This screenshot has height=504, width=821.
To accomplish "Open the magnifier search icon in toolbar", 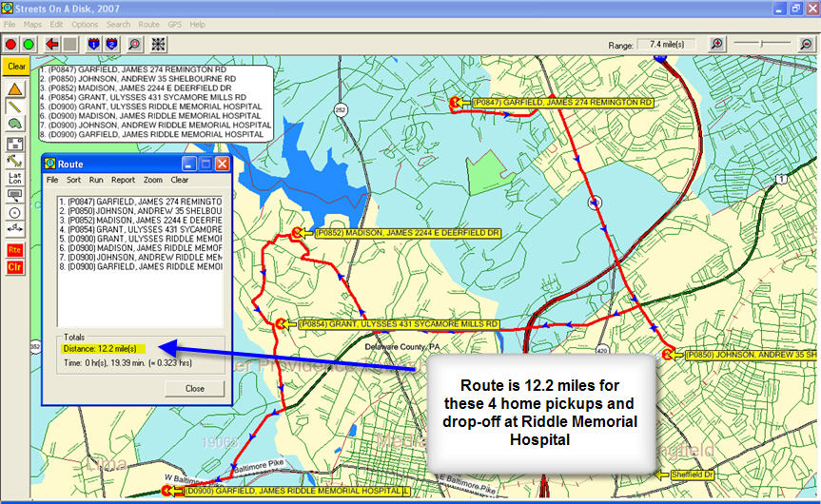I will (134, 45).
